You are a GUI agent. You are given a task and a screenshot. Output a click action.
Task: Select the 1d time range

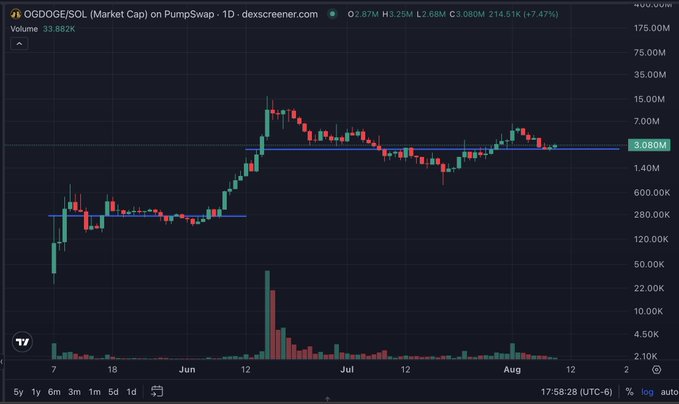(131, 392)
